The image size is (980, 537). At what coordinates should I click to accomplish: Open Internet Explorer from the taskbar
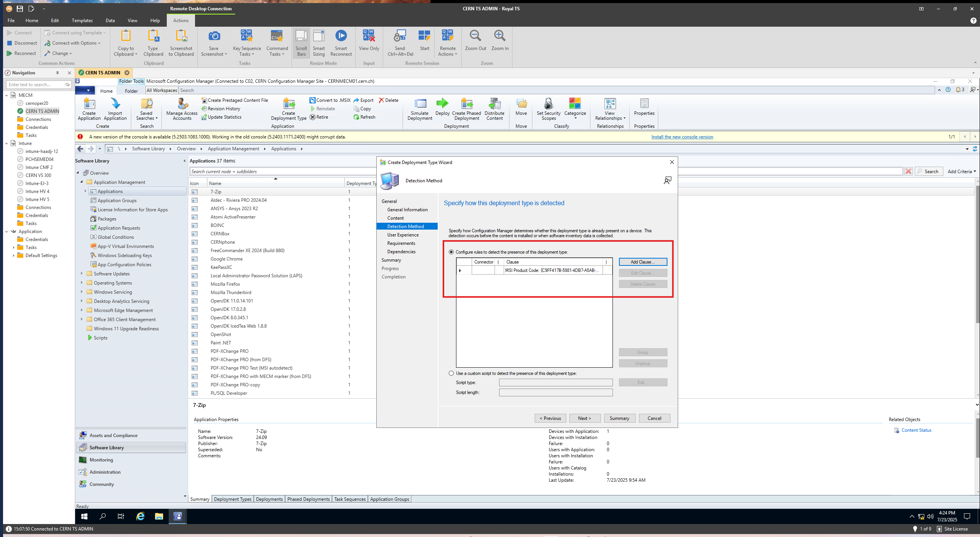140,516
